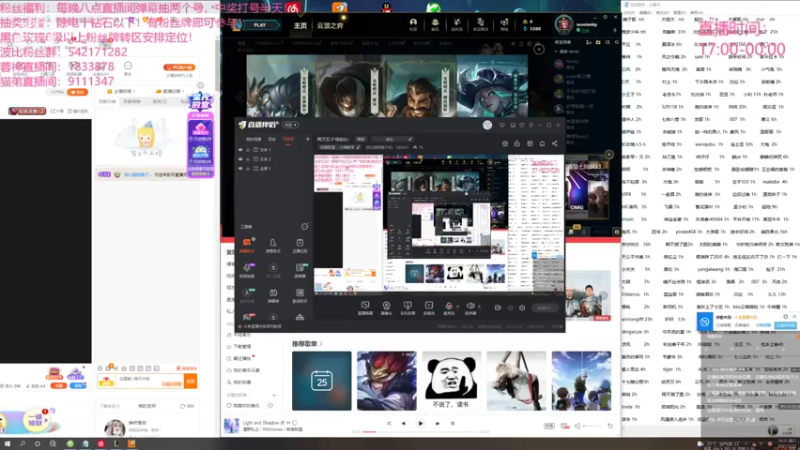Viewport: 800px width, 450px height.
Task: Mute music player with speaker icon
Action: (577, 426)
